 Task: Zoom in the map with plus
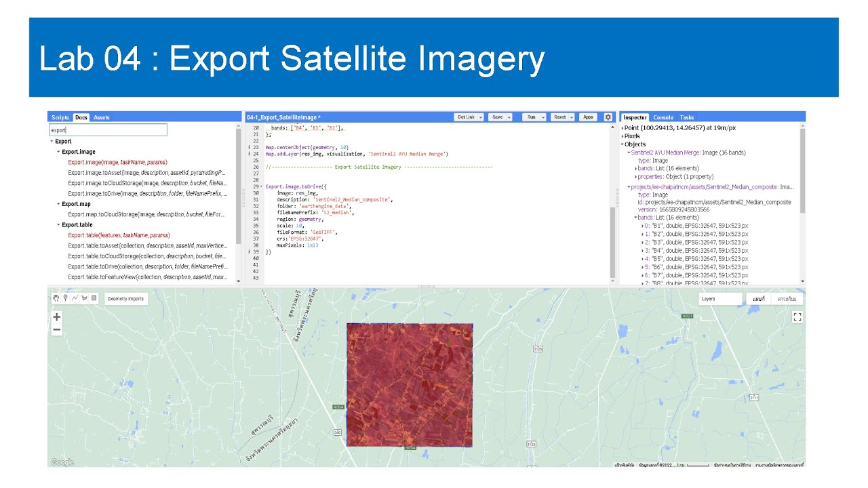(x=57, y=317)
